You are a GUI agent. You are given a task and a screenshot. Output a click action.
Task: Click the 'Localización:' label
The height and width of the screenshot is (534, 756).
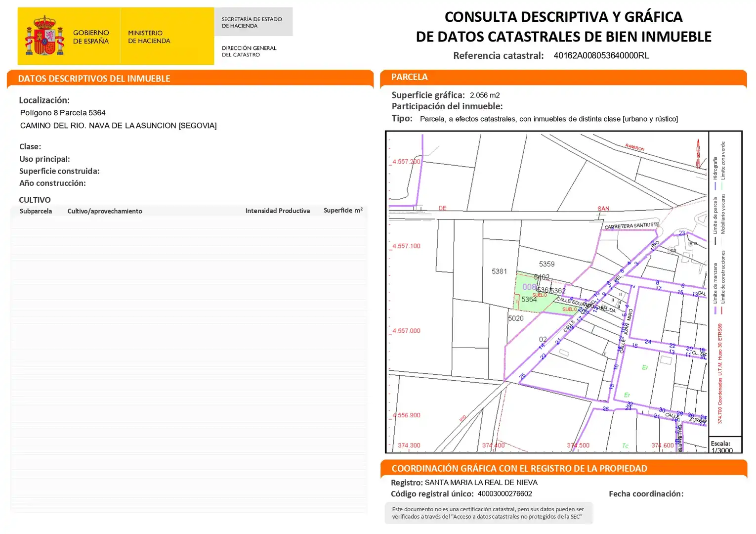[x=44, y=100]
